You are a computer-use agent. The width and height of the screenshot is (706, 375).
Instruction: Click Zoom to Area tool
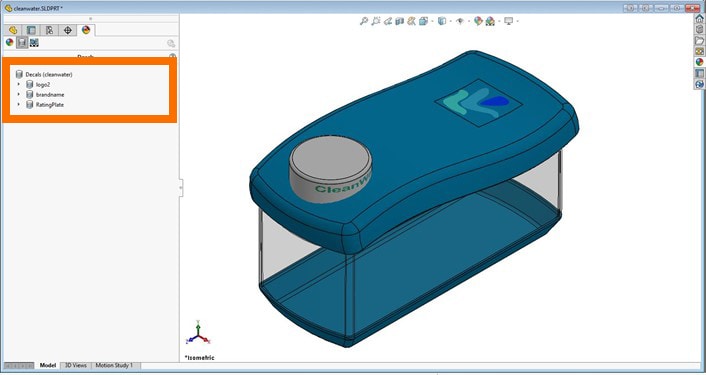tap(376, 21)
